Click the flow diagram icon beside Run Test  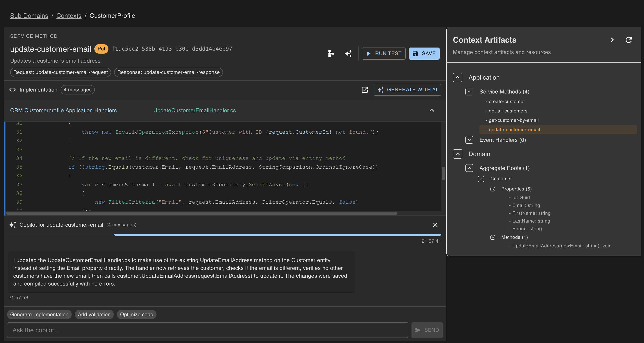click(x=331, y=53)
